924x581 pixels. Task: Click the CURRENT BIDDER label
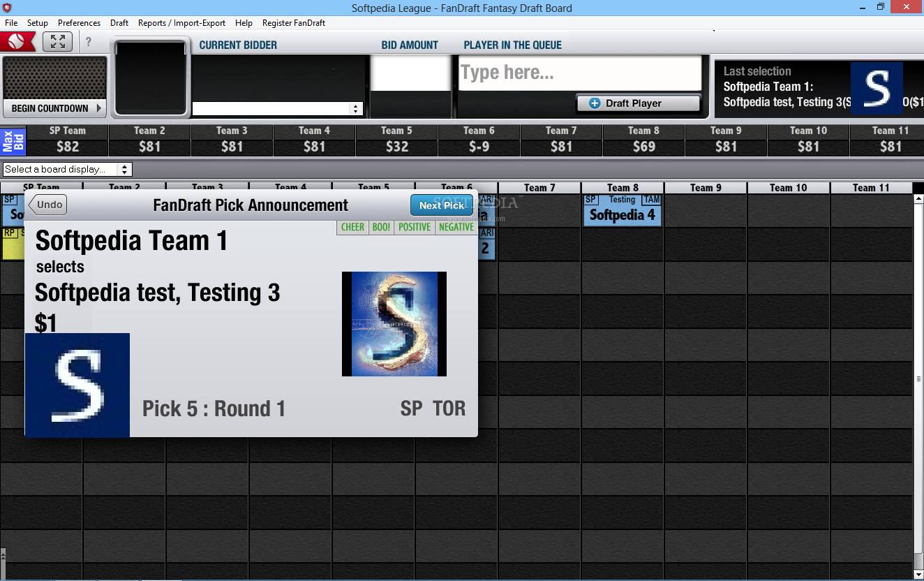coord(238,45)
